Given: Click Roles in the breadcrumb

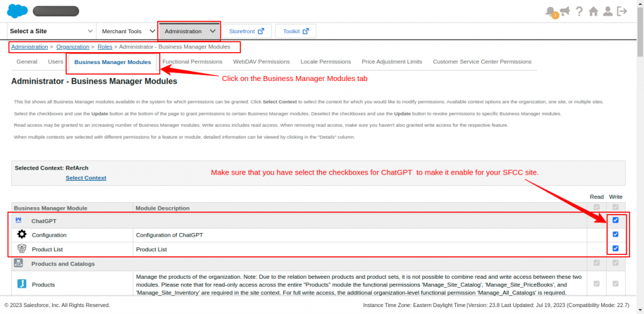Looking at the screenshot, I should [105, 46].
